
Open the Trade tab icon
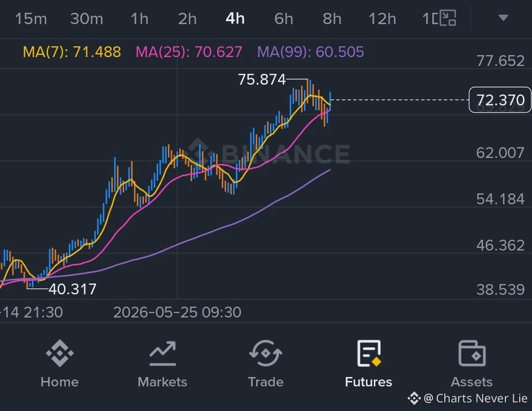pyautogui.click(x=266, y=353)
